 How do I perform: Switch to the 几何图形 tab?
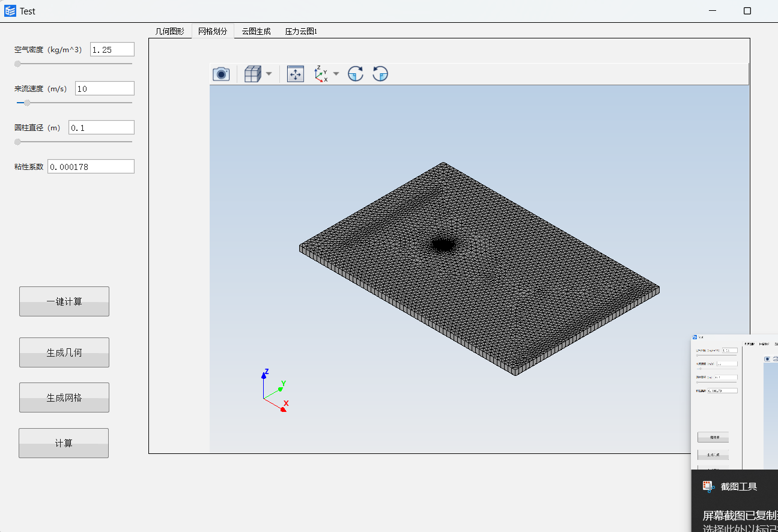(x=170, y=31)
